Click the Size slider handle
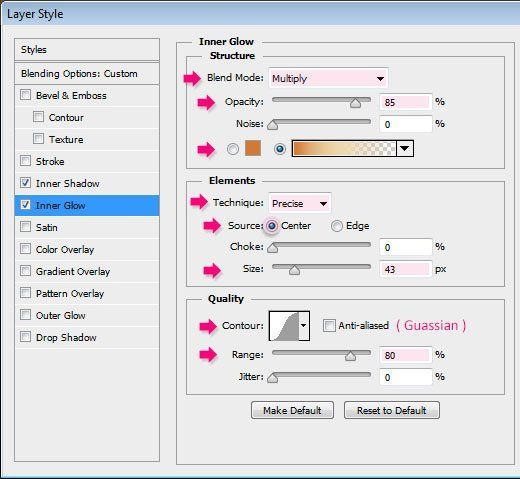520x479 pixels. click(x=294, y=270)
